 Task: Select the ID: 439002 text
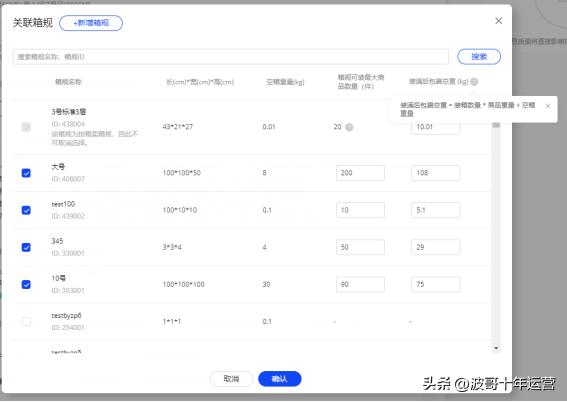coord(68,216)
